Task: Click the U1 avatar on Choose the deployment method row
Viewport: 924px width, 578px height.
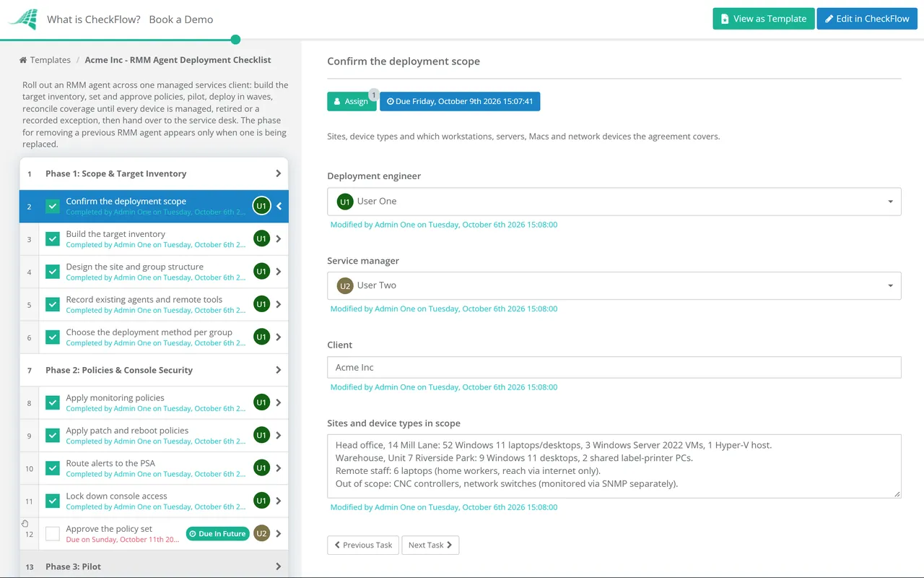Action: [261, 337]
